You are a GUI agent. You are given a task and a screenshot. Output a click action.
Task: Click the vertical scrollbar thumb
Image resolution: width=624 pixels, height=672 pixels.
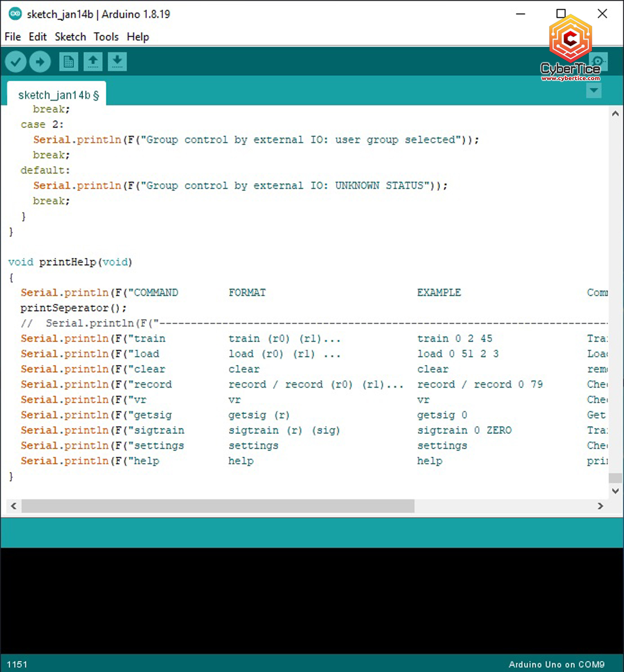(x=615, y=478)
